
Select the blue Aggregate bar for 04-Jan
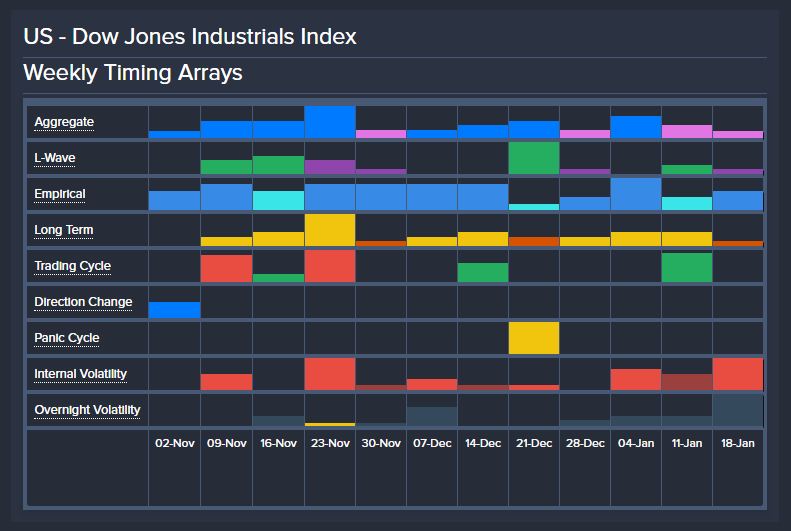pos(636,127)
